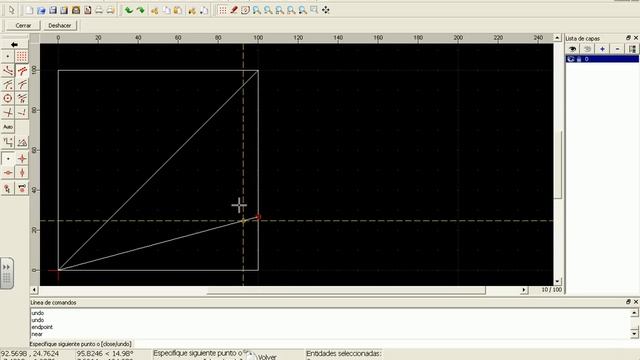Toggle snap on entity mode

22,71
